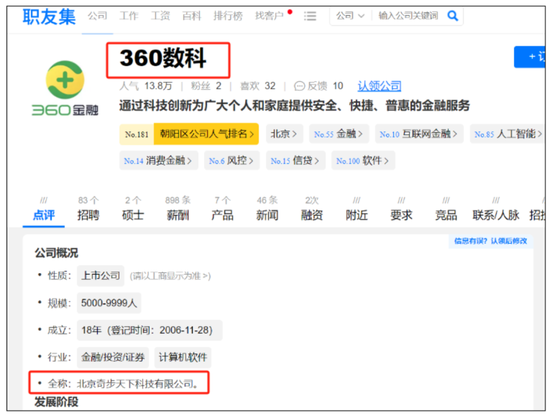550x414 pixels.
Task: Switch to the 联系/人脉 tab
Action: click(x=496, y=209)
